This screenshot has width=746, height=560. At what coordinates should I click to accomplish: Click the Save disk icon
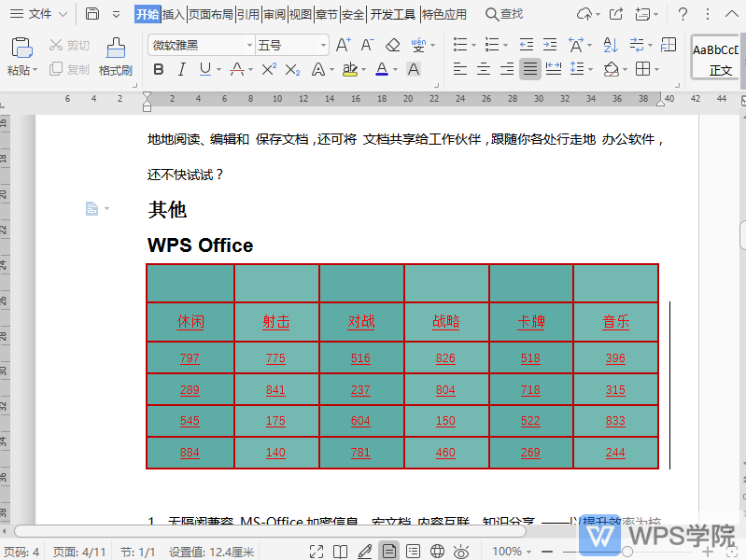click(x=92, y=14)
